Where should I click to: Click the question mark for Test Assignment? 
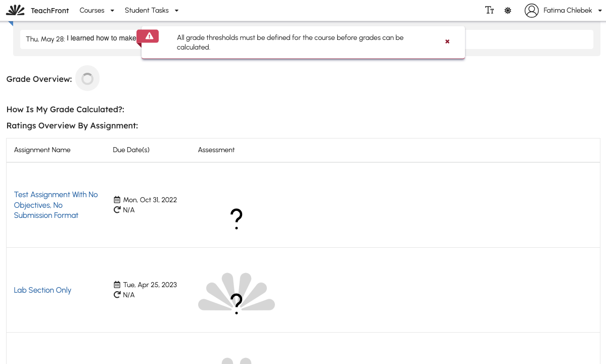pos(236,219)
